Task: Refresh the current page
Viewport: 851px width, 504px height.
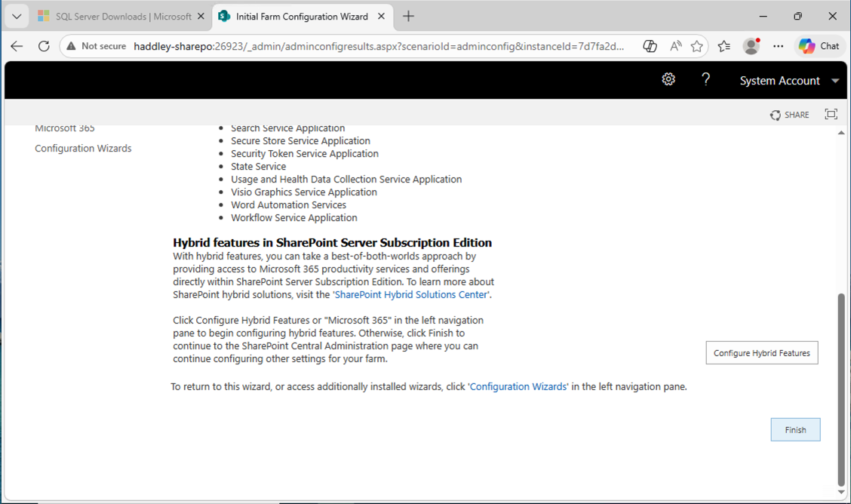Action: (x=44, y=46)
